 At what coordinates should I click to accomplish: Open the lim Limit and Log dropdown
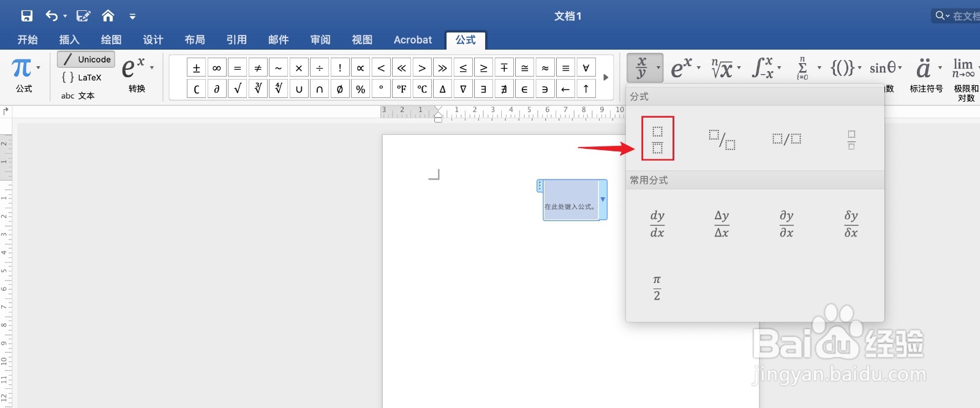pyautogui.click(x=965, y=67)
